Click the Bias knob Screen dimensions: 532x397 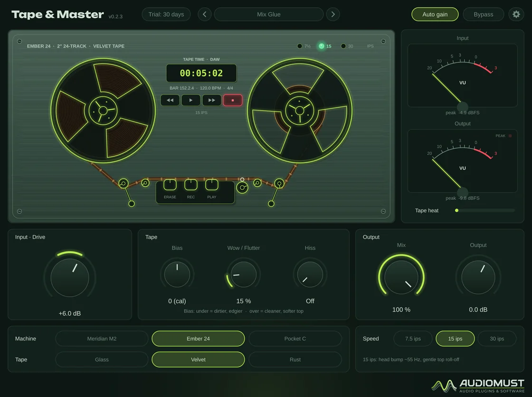pyautogui.click(x=177, y=274)
